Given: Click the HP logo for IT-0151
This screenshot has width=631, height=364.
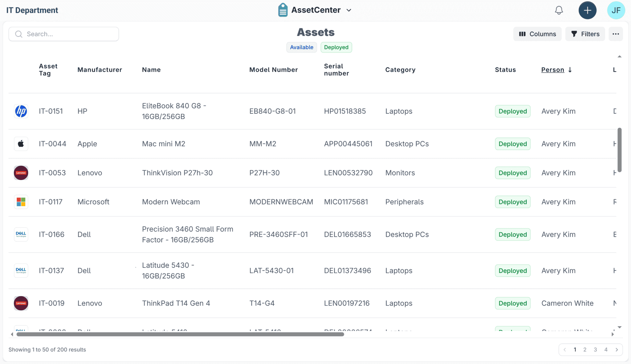Looking at the screenshot, I should point(21,111).
